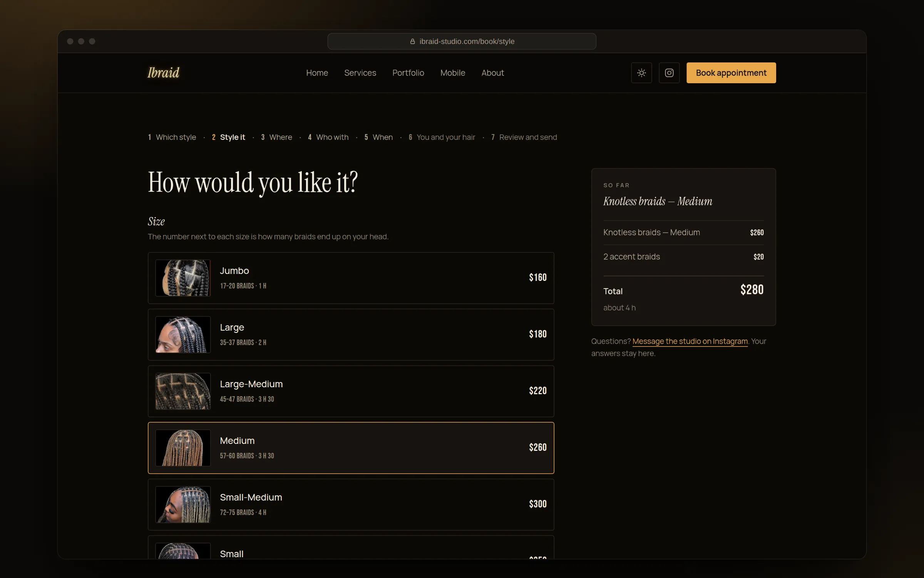
Task: Open the Home nav item
Action: 317,73
